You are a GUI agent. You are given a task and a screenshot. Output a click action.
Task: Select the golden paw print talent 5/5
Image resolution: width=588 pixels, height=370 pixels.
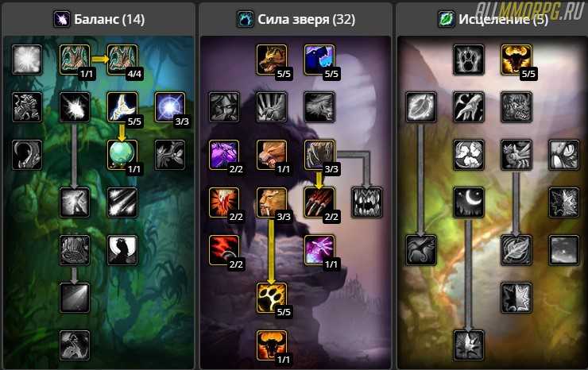coord(272,298)
